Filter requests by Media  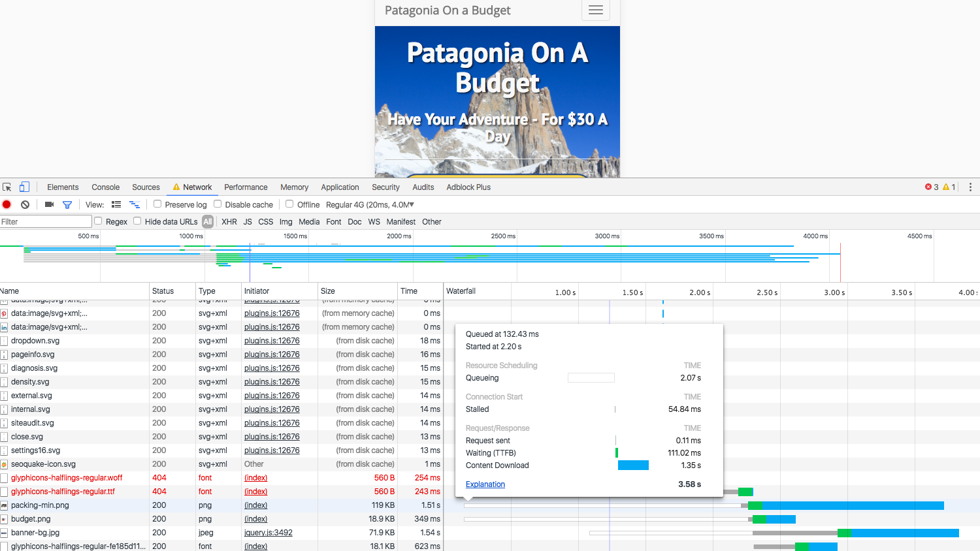[309, 221]
